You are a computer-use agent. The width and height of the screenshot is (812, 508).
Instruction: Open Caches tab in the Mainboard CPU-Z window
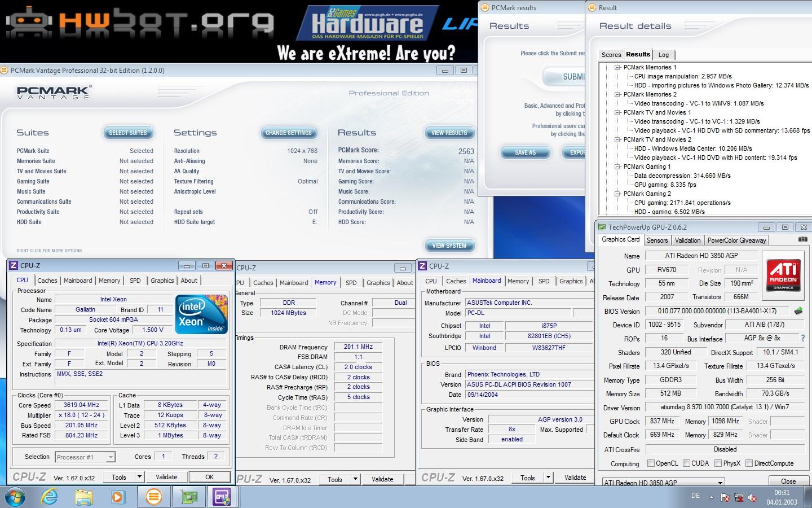click(456, 281)
